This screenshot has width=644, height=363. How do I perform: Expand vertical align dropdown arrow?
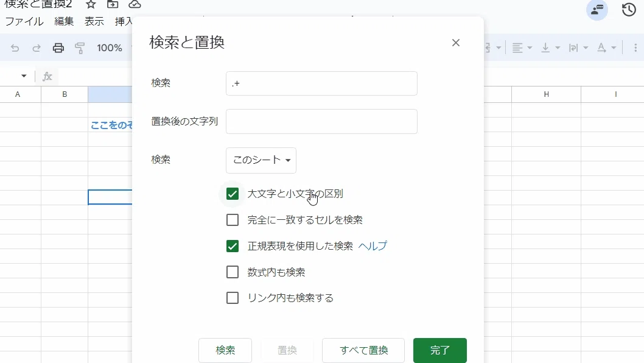tap(558, 48)
